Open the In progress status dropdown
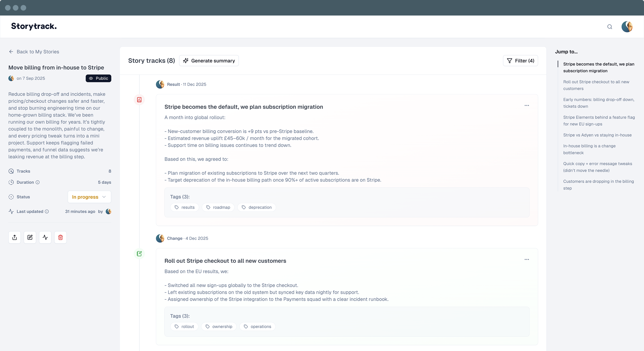This screenshot has height=351, width=644. click(89, 197)
